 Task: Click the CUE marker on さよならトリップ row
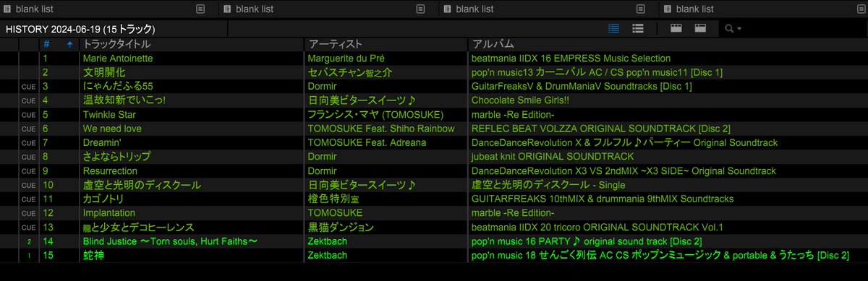(x=29, y=157)
